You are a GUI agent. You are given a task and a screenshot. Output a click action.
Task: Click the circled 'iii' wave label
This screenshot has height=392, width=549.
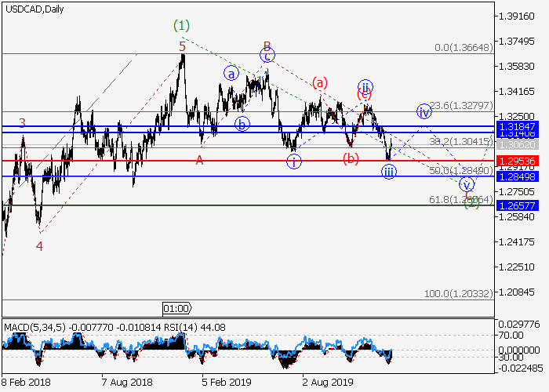[389, 172]
